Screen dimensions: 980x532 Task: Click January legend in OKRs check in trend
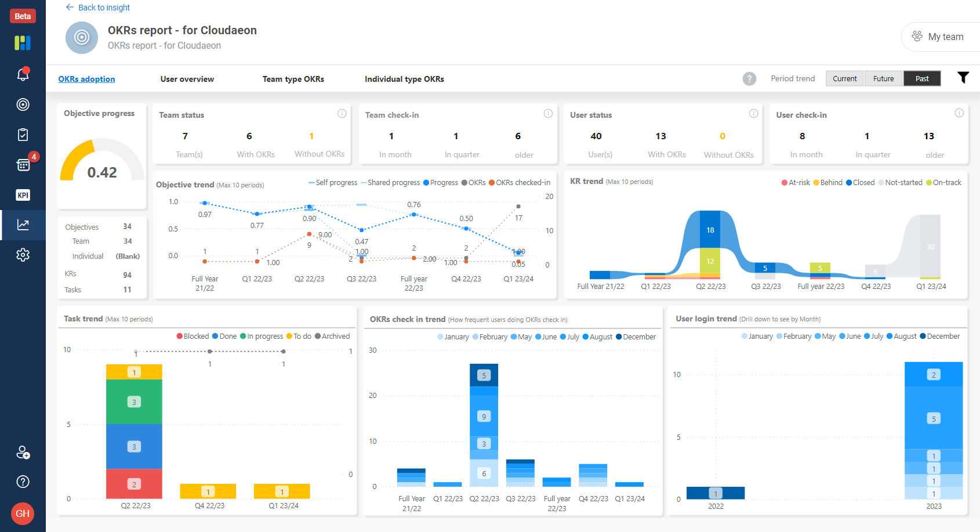pyautogui.click(x=453, y=336)
